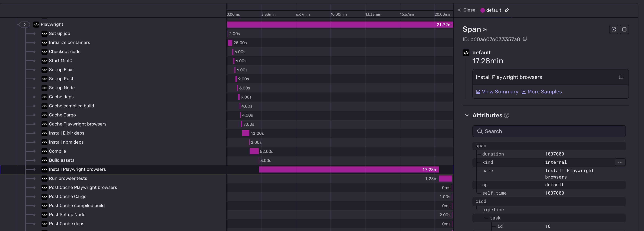The width and height of the screenshot is (644, 231).
Task: Collapse the Attributes section chevron
Action: 466,115
